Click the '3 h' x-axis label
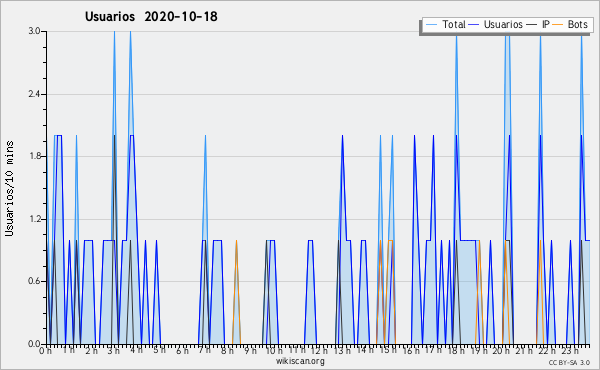600x370 pixels. click(x=113, y=350)
